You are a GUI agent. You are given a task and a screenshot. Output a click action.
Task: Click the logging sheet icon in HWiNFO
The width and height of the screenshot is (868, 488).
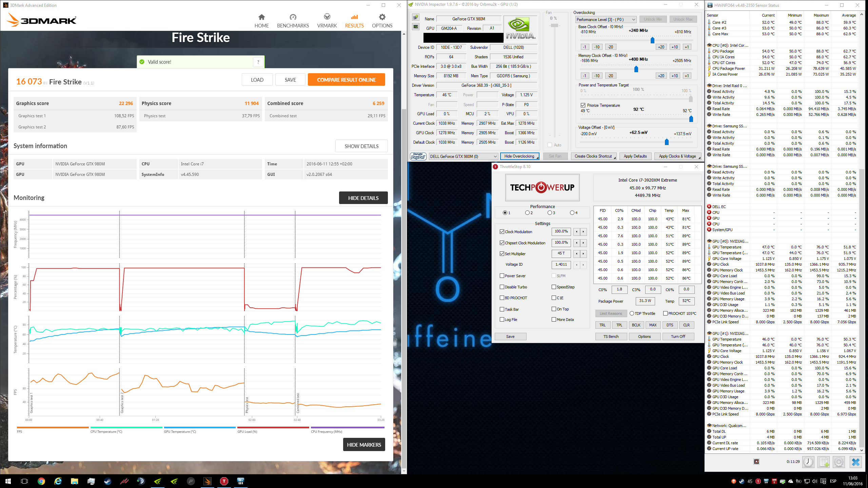[824, 462]
